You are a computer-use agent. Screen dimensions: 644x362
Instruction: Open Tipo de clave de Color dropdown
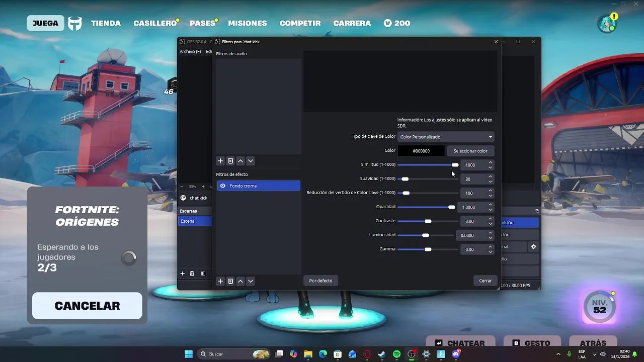point(446,137)
